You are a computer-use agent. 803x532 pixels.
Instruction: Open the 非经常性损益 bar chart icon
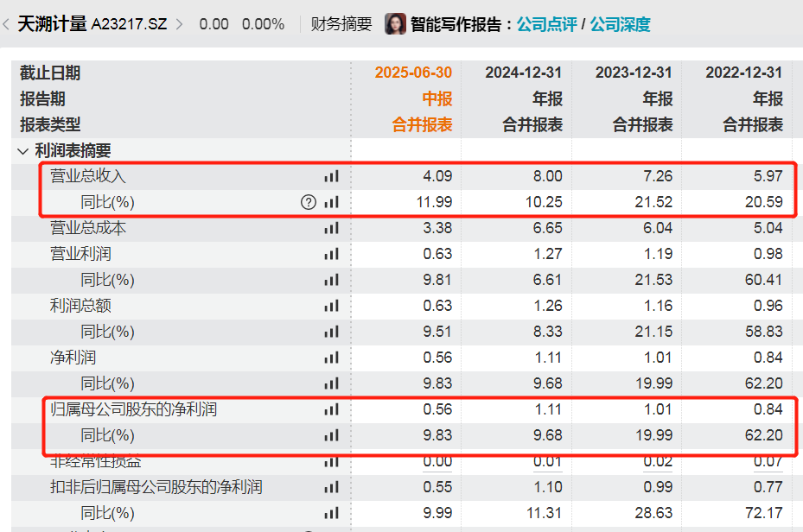[x=331, y=461]
